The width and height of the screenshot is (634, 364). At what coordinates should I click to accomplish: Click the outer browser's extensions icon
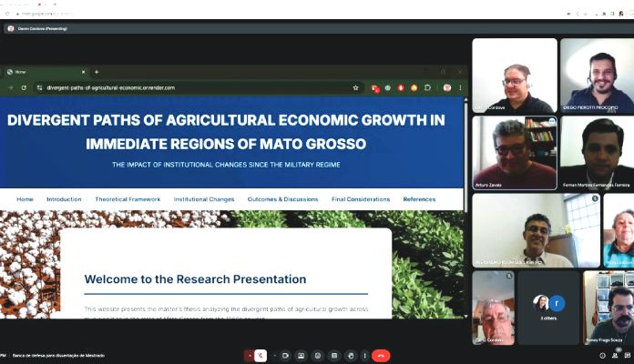click(604, 14)
